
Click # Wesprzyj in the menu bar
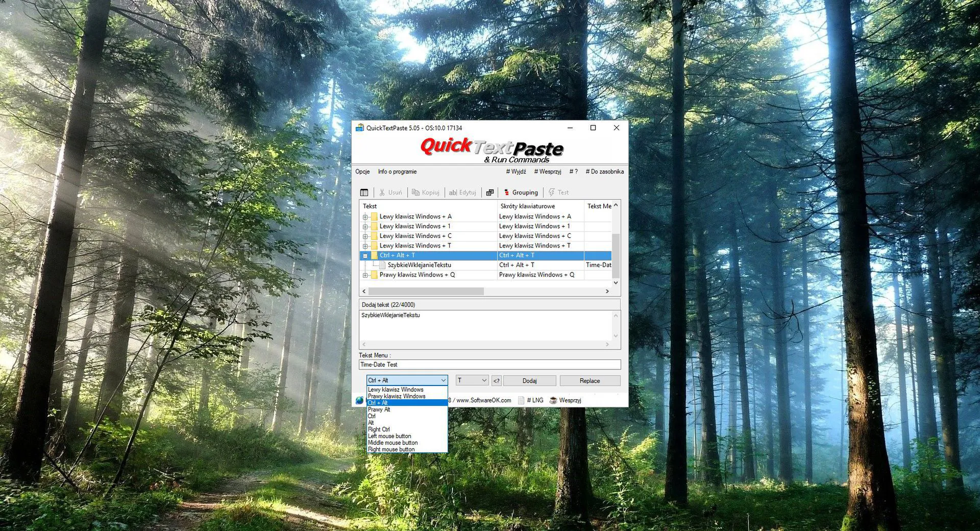(547, 172)
